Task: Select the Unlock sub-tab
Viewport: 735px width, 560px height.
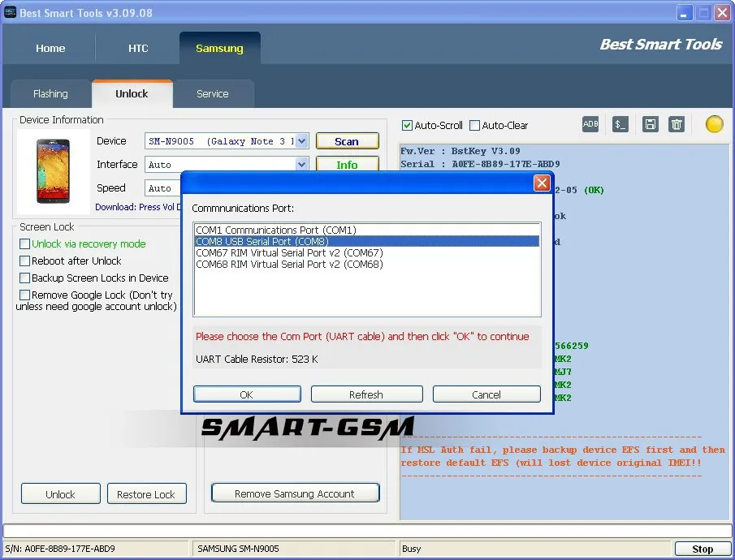Action: (132, 93)
